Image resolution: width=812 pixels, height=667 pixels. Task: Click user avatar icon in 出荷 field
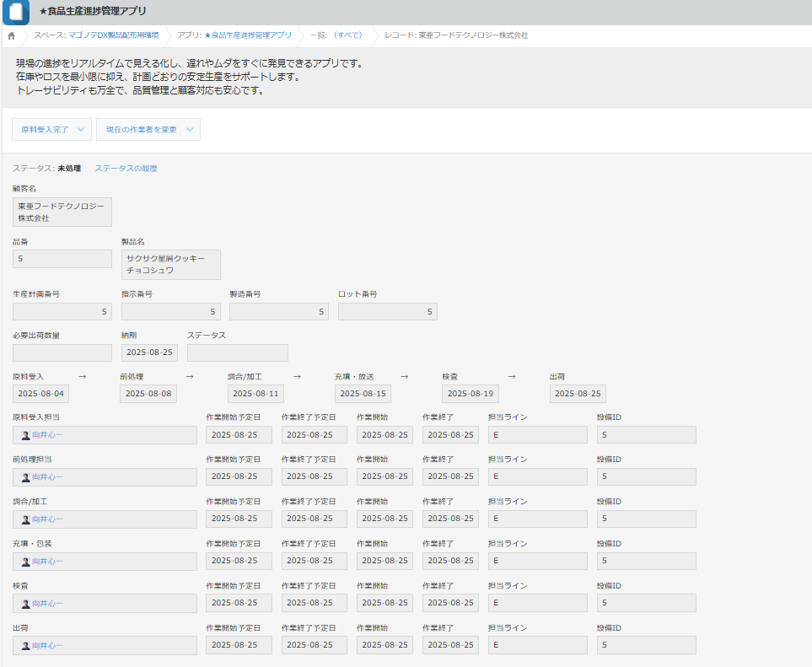tap(25, 646)
